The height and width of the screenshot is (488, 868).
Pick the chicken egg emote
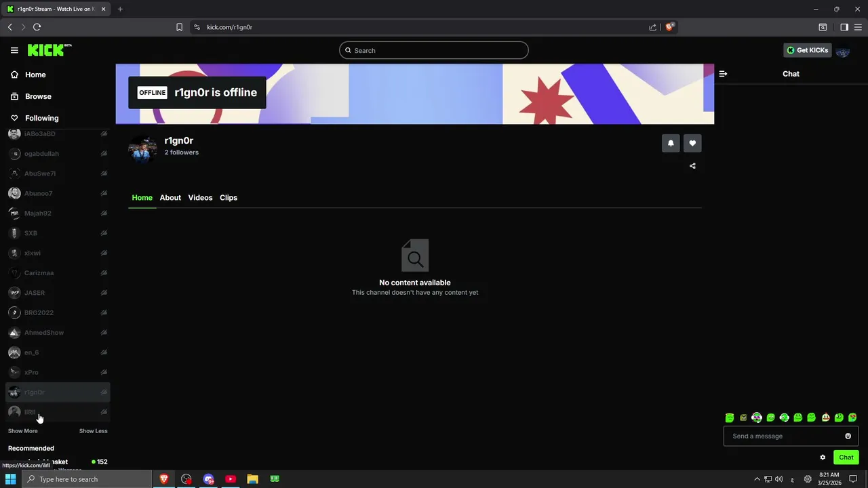(x=825, y=418)
